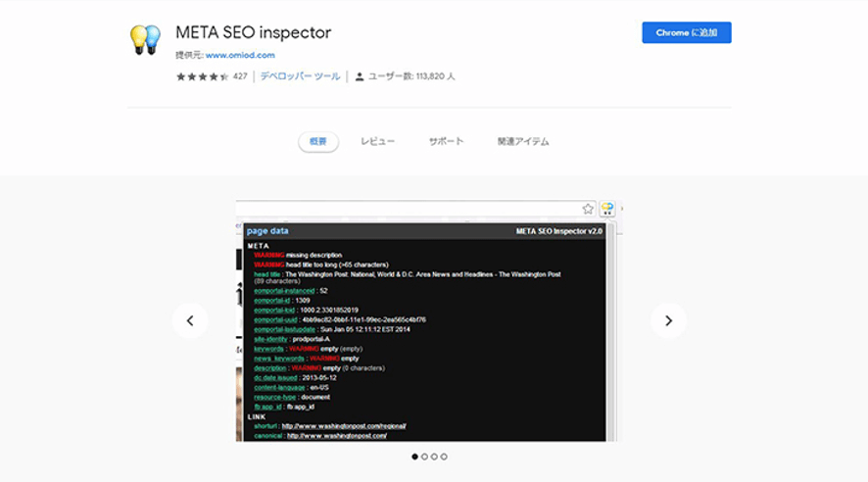Select the 概要 tab

click(318, 142)
